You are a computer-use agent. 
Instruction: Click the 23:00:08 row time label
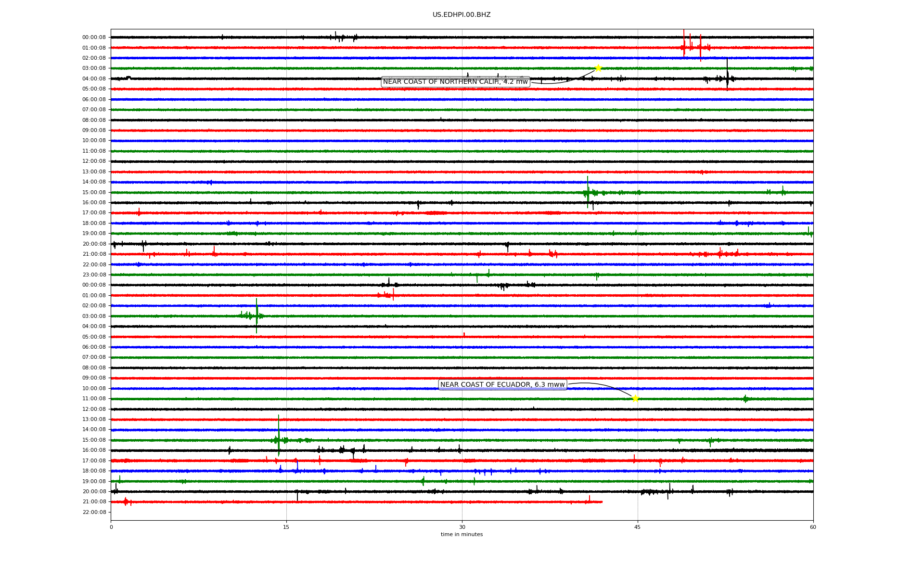tap(94, 275)
